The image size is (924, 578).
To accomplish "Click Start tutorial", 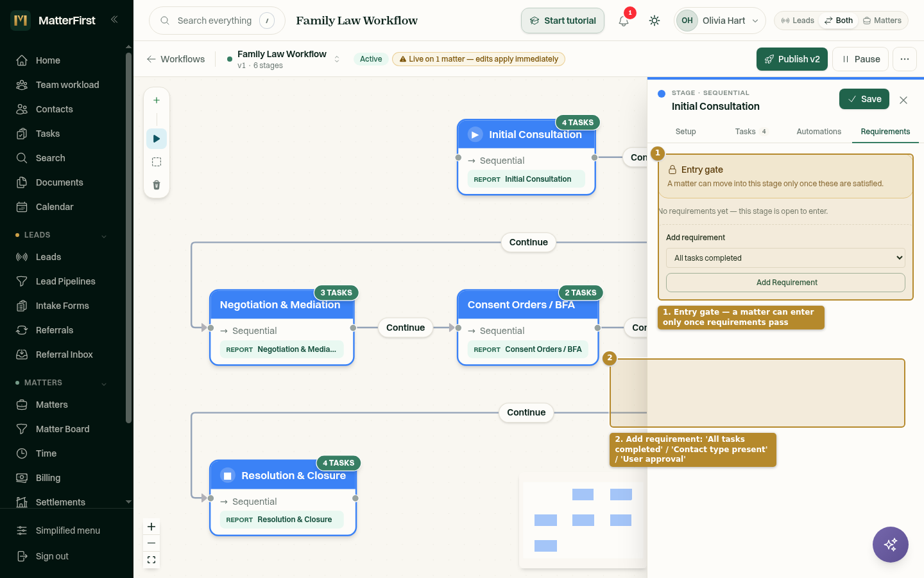I will pyautogui.click(x=563, y=21).
